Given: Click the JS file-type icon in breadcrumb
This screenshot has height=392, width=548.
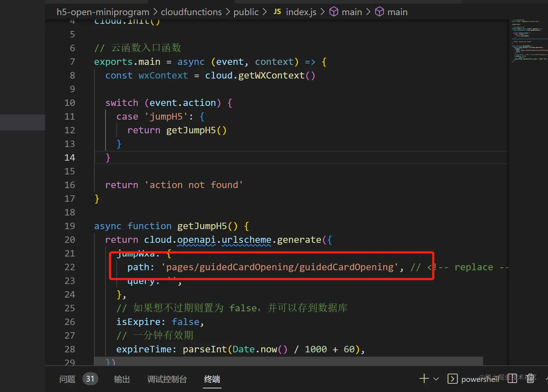Looking at the screenshot, I should [x=277, y=12].
